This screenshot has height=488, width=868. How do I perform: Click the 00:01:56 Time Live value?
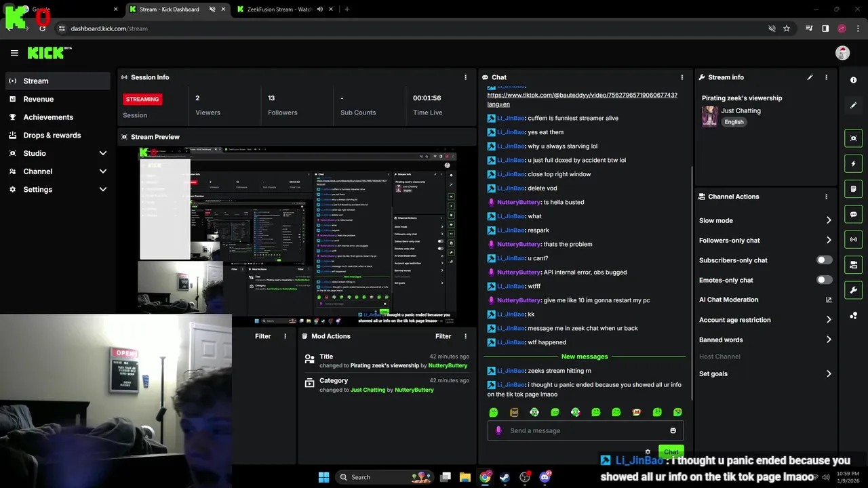coord(427,98)
